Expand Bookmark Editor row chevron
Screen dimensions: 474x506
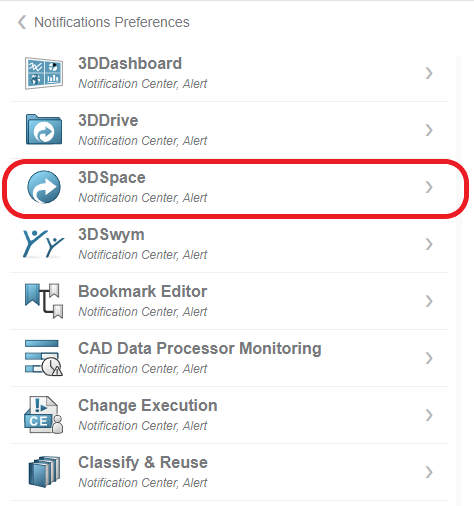[429, 301]
